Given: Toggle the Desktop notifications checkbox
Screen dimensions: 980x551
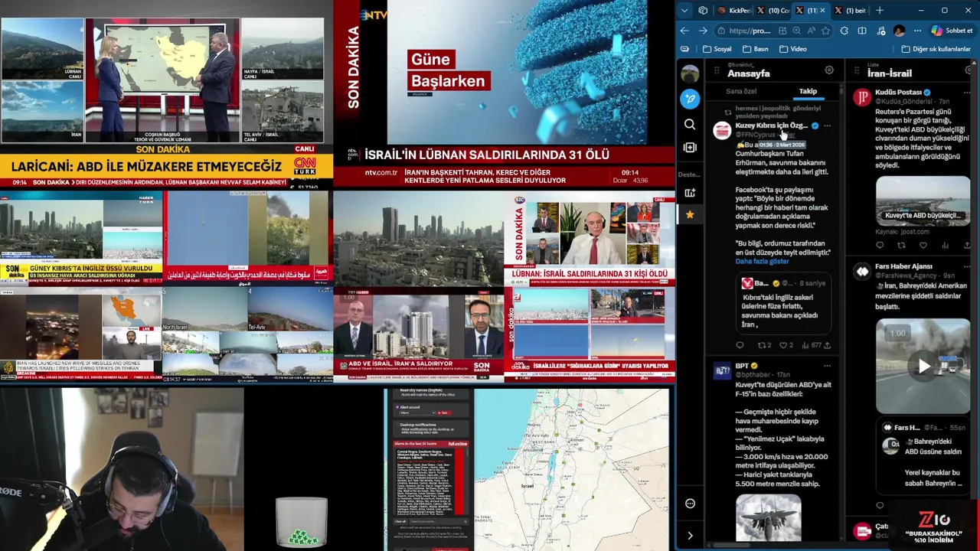Looking at the screenshot, I should (x=397, y=425).
